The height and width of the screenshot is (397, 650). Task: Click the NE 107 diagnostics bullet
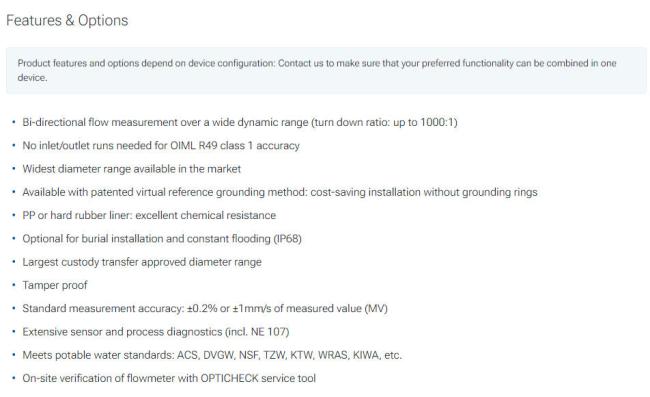155,332
